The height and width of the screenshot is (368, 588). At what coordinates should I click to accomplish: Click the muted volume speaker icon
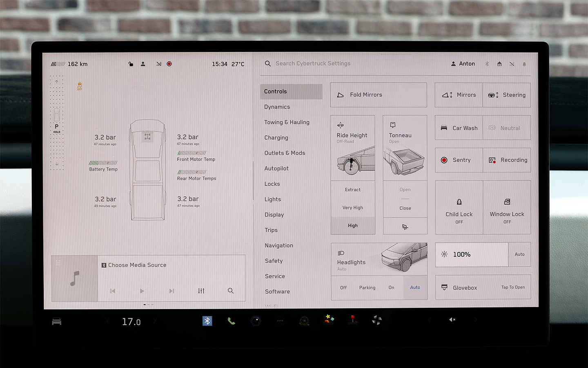pyautogui.click(x=452, y=320)
